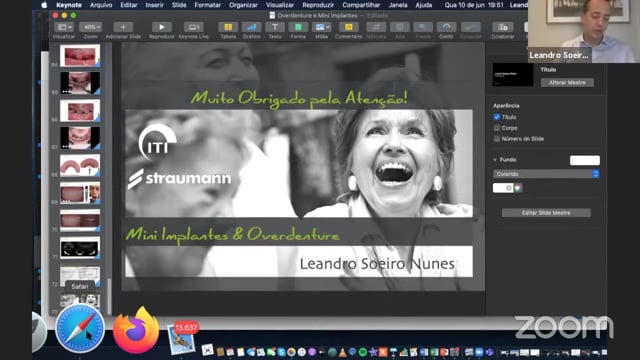Open the Organizar menu
The image size is (640, 360).
point(243,5)
